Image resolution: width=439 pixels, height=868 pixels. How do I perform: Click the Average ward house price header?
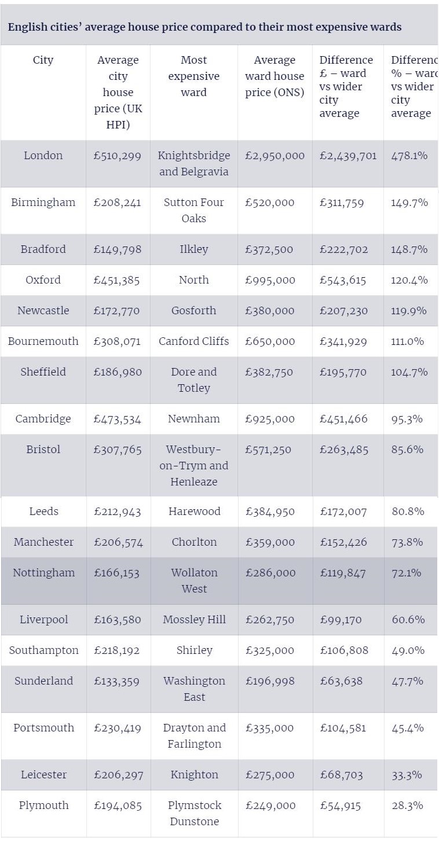[x=275, y=76]
